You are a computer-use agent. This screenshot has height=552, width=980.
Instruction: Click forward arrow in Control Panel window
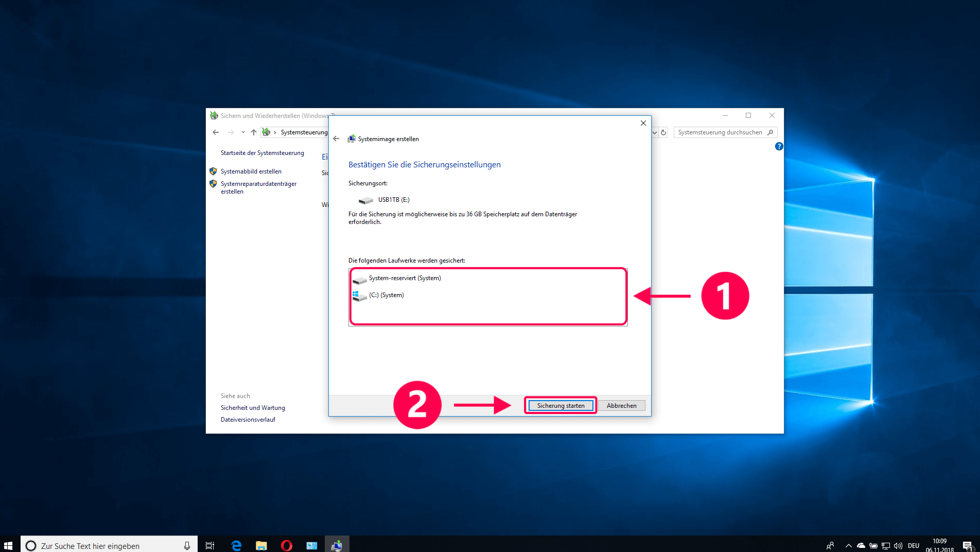[x=231, y=132]
